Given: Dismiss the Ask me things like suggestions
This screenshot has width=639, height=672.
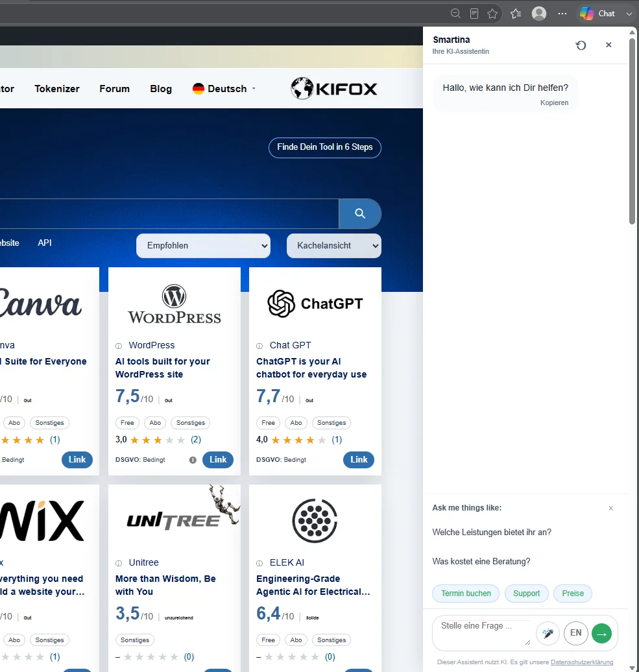Looking at the screenshot, I should (610, 509).
